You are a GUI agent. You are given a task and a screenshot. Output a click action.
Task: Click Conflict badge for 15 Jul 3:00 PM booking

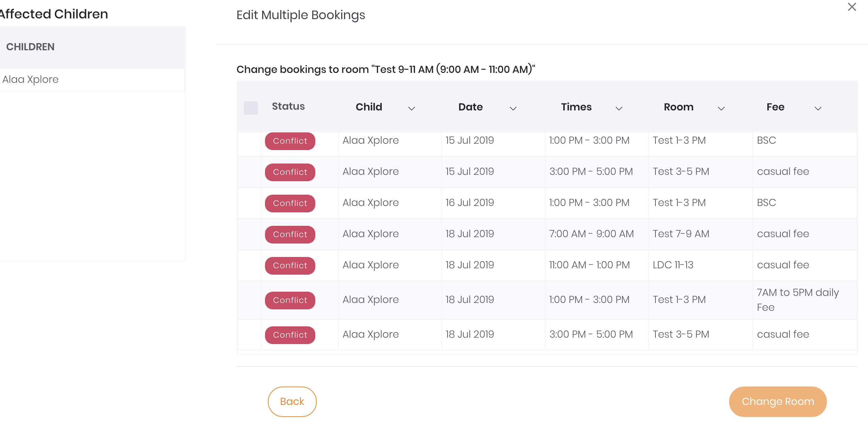[290, 172]
